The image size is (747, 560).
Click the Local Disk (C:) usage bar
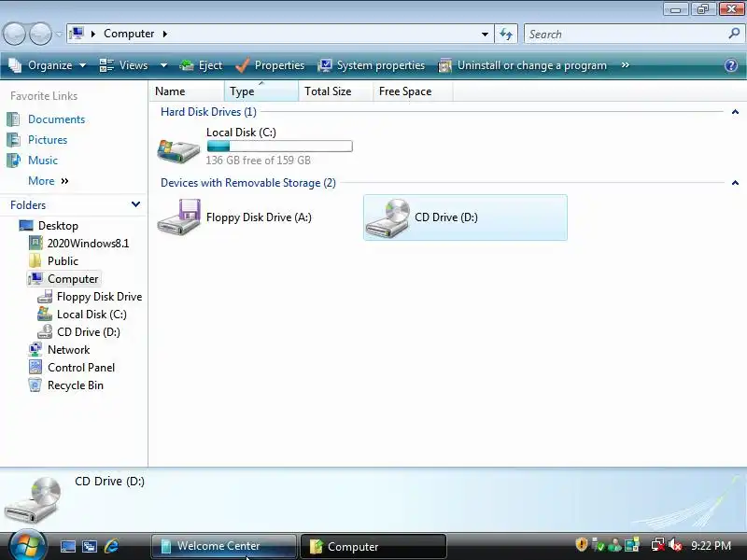coord(279,147)
